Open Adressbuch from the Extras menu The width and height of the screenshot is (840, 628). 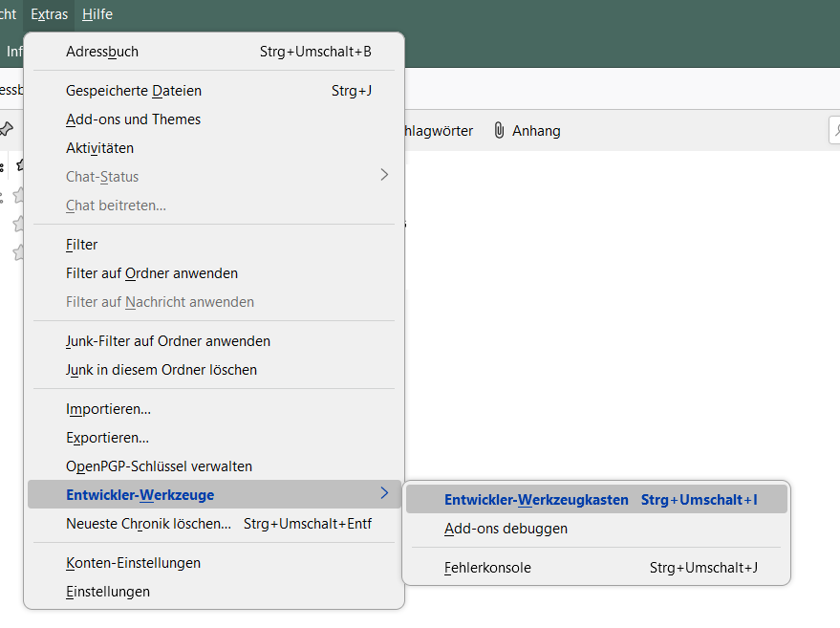click(102, 51)
